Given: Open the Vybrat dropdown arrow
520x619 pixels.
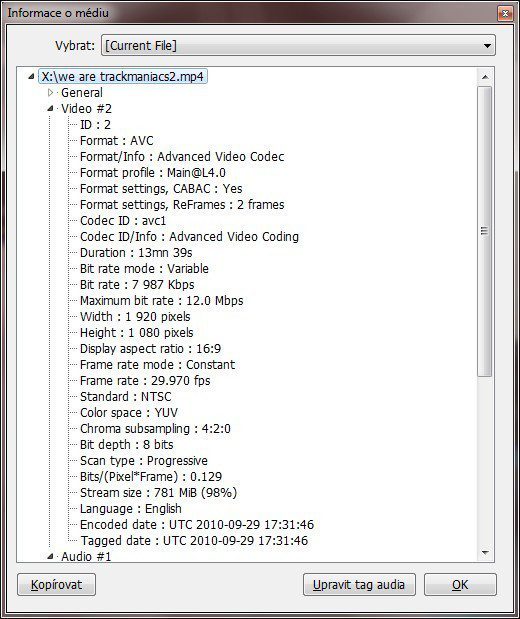Looking at the screenshot, I should click(x=487, y=46).
